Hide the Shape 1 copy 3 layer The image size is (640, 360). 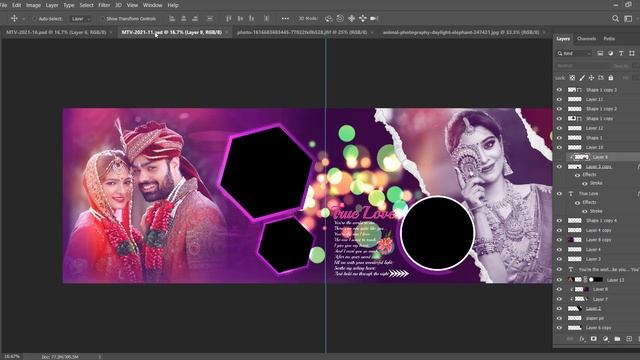coord(559,90)
